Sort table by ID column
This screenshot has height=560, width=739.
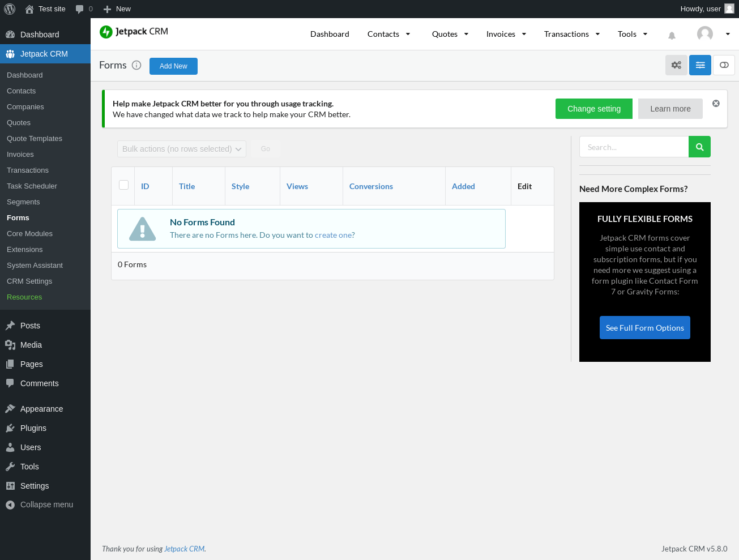[x=145, y=186]
